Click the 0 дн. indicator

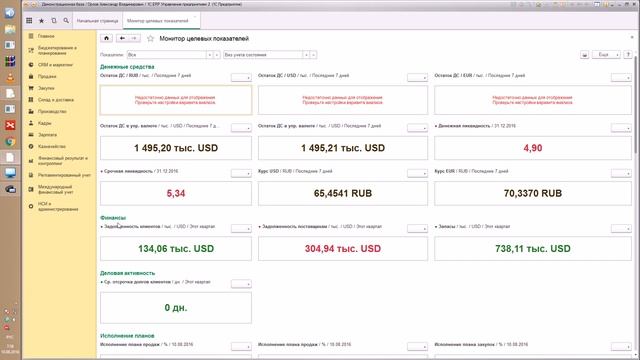(x=176, y=308)
